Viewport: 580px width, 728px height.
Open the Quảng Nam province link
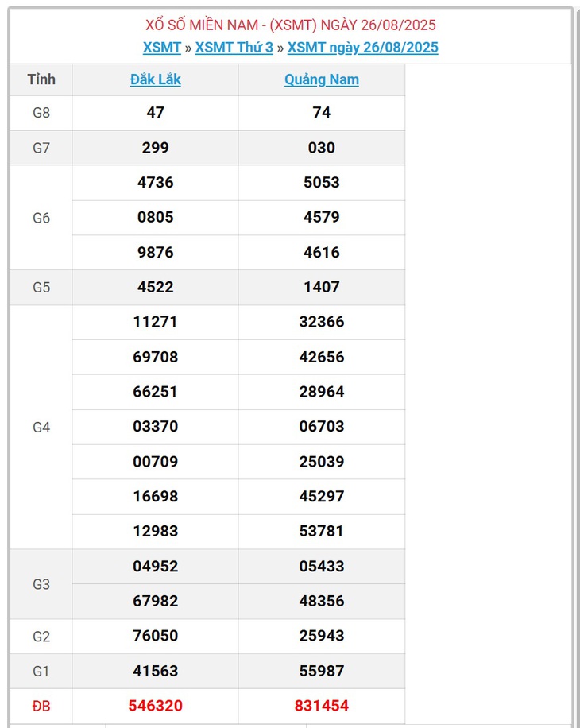tap(322, 79)
